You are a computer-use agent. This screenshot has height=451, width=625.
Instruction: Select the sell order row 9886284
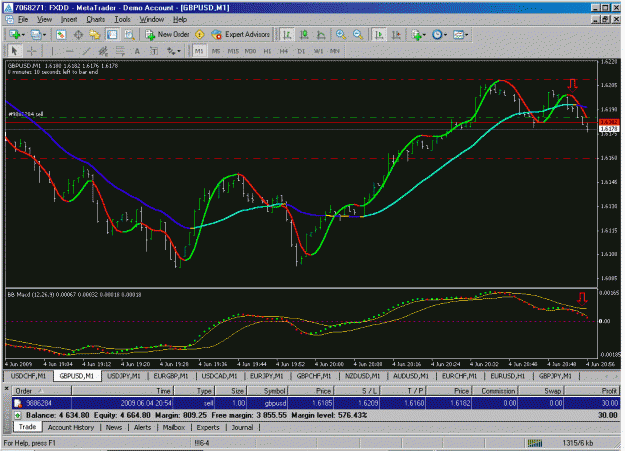[316, 403]
